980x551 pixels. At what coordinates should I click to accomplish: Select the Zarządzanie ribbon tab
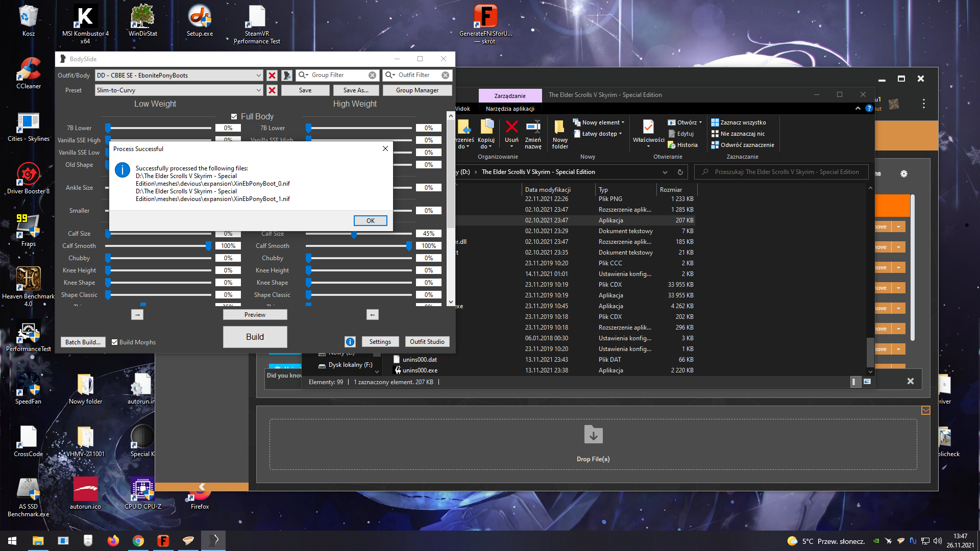[509, 95]
